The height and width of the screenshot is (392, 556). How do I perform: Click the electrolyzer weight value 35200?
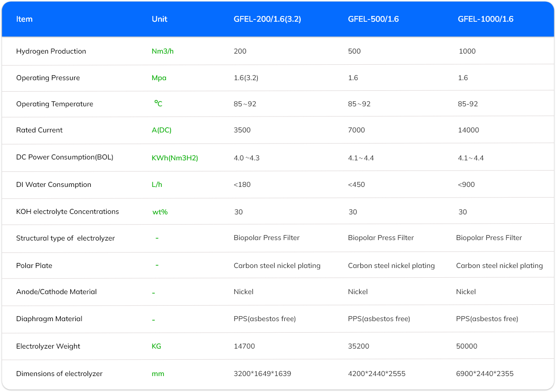coord(358,346)
